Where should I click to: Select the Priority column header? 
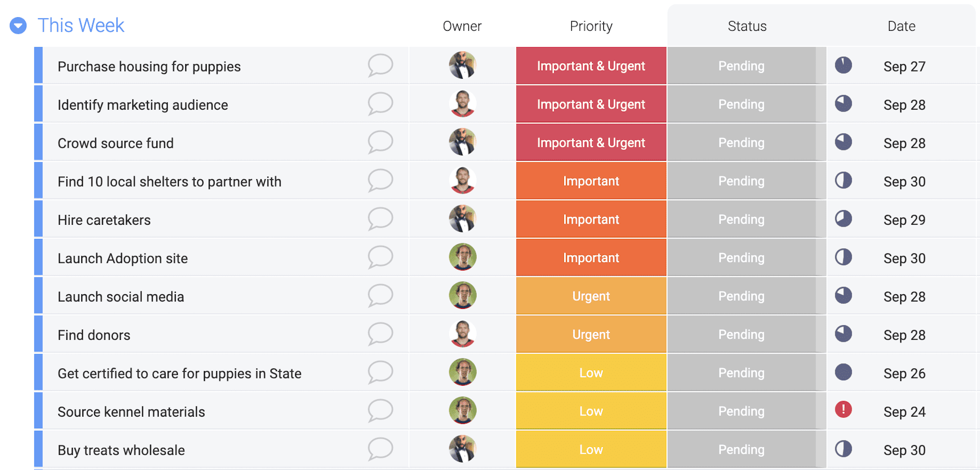591,26
